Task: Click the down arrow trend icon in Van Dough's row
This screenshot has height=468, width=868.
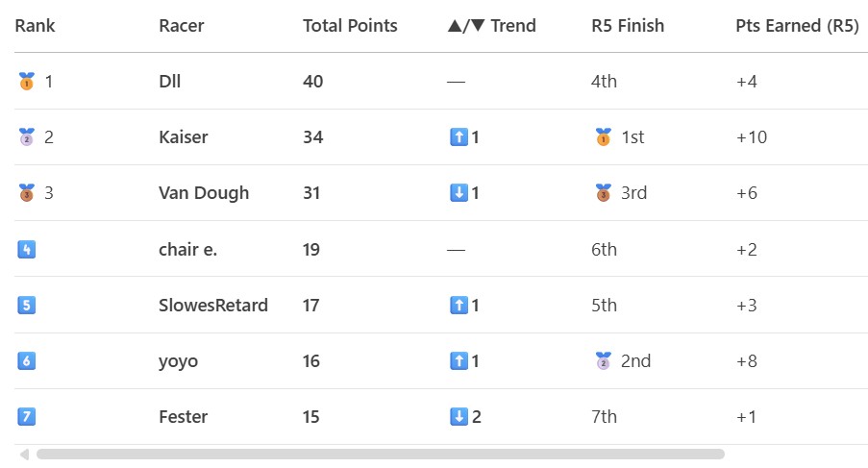Action: tap(459, 193)
